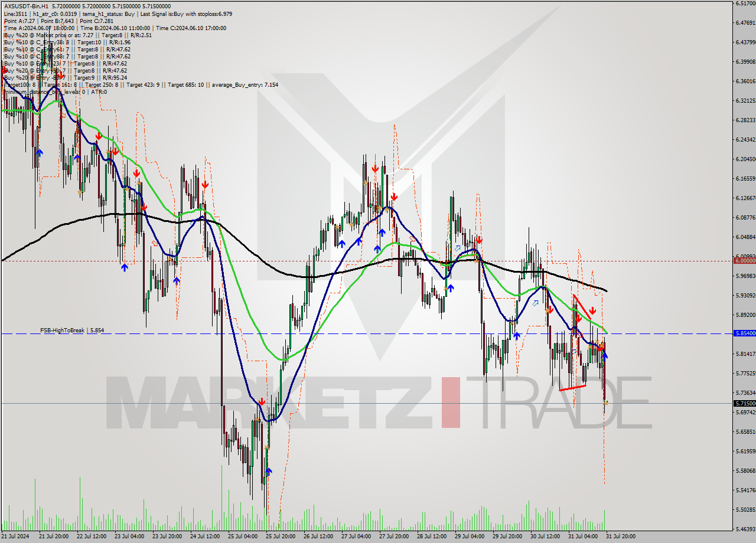This screenshot has height=543, width=756.
Task: Click the '30 Jul 12:00' time axis label
Action: click(545, 537)
